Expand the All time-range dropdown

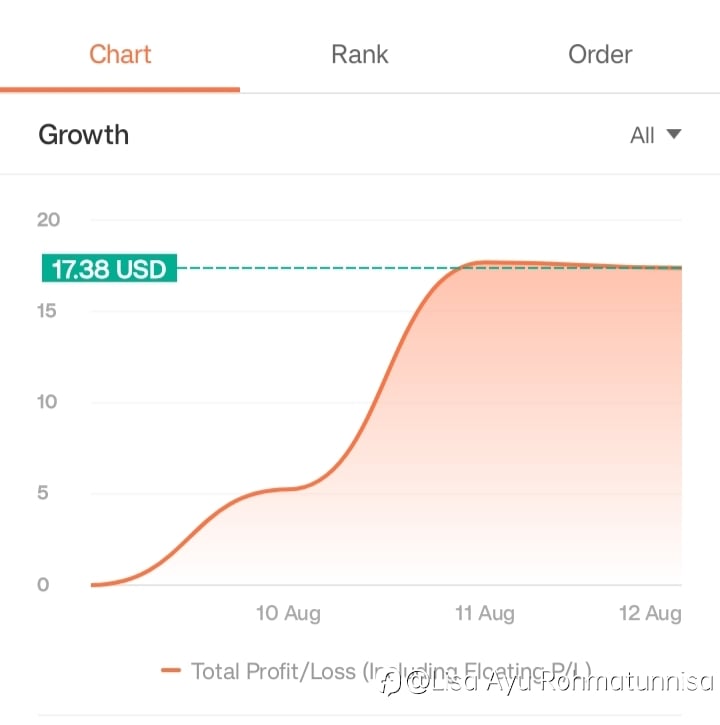point(655,135)
